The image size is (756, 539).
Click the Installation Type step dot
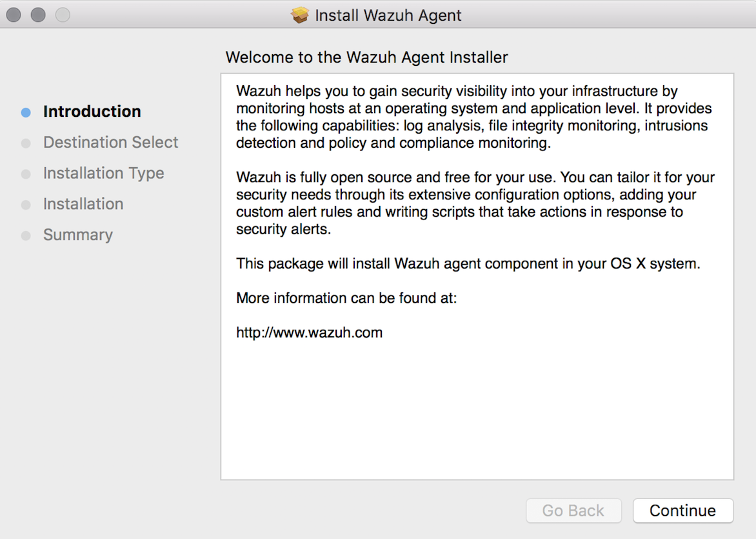click(26, 174)
